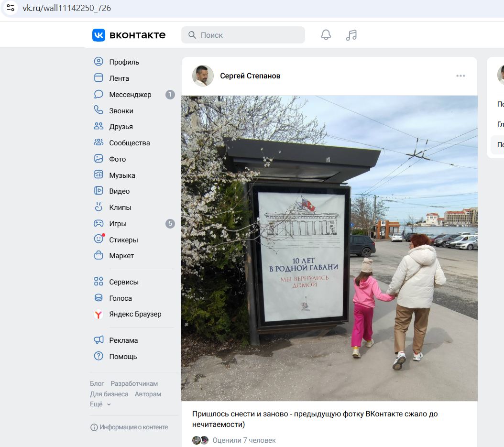Click the Маркет bag icon

(99, 255)
